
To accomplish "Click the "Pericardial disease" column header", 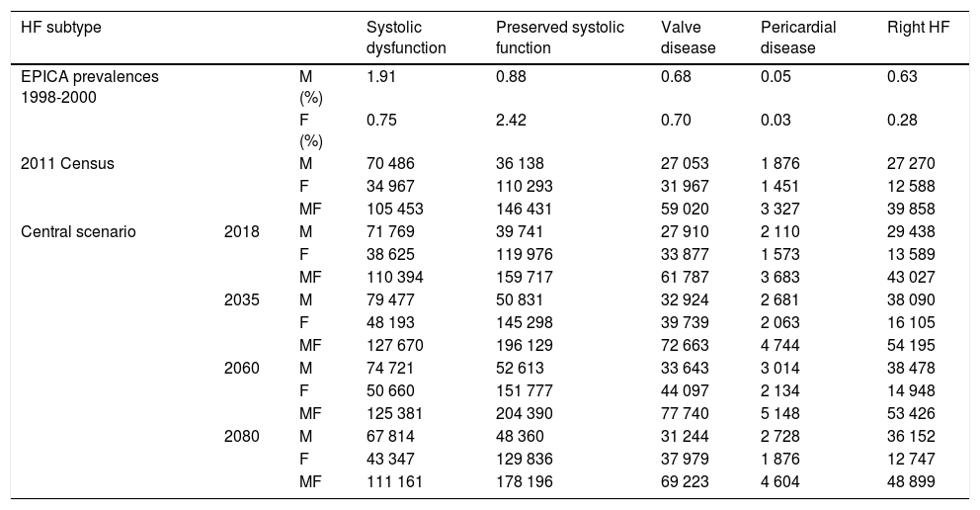I will (798, 37).
